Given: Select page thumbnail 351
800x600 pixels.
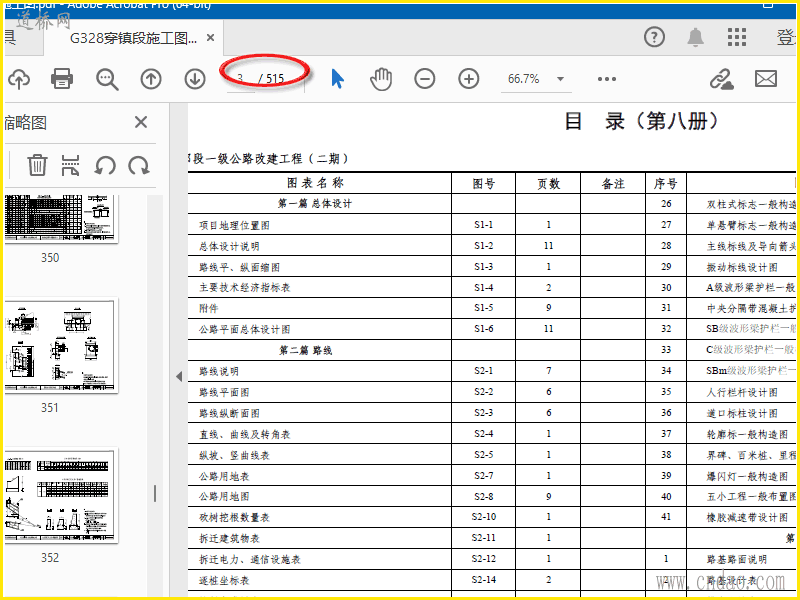Looking at the screenshot, I should click(x=62, y=346).
